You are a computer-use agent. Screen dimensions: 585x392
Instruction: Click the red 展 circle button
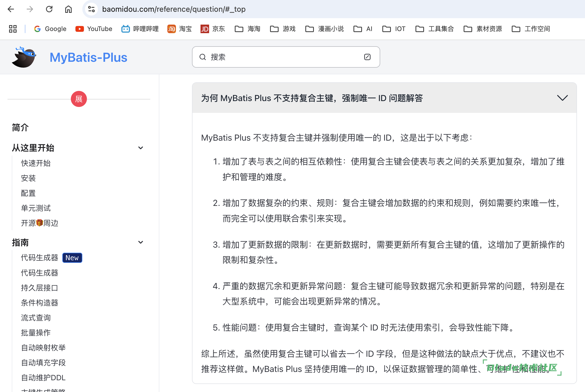pyautogui.click(x=79, y=99)
